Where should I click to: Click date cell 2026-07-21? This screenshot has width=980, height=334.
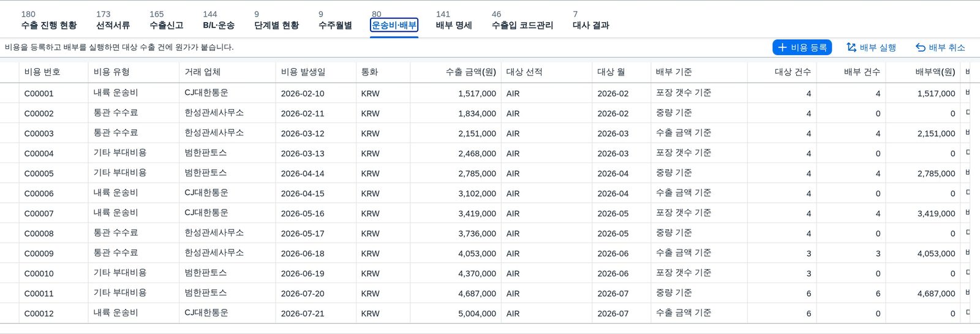[x=303, y=314]
